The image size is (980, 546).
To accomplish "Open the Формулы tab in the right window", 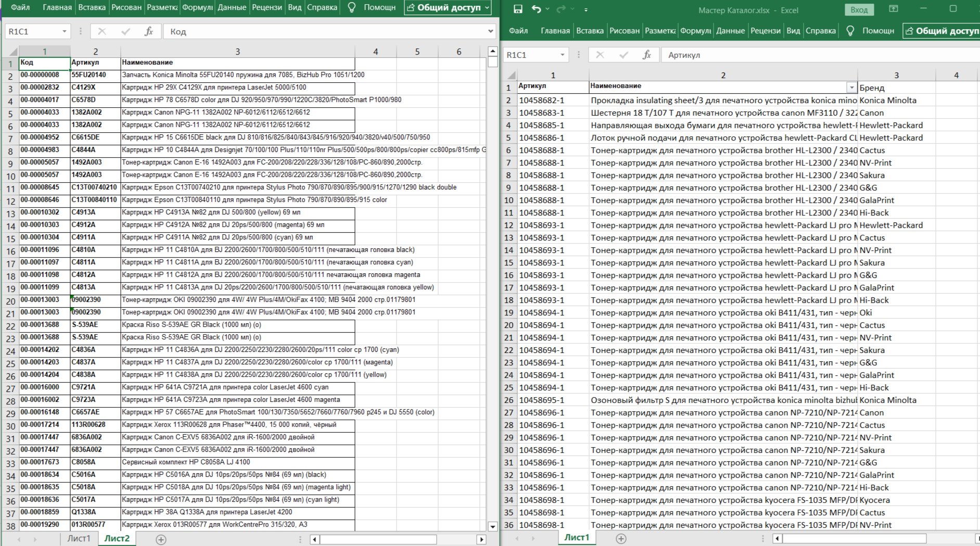I will pyautogui.click(x=695, y=31).
